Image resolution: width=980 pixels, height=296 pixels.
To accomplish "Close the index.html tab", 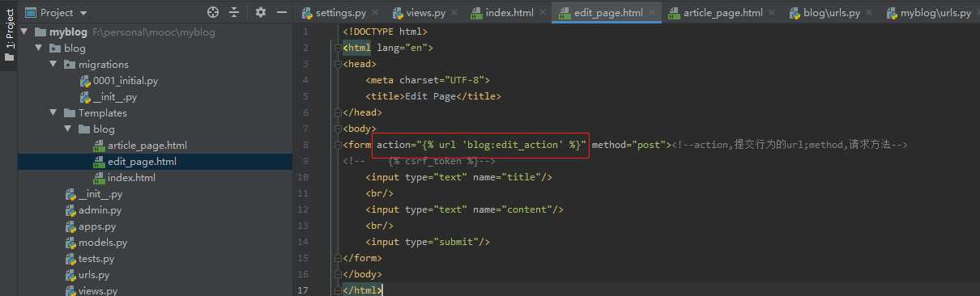I will tap(543, 13).
